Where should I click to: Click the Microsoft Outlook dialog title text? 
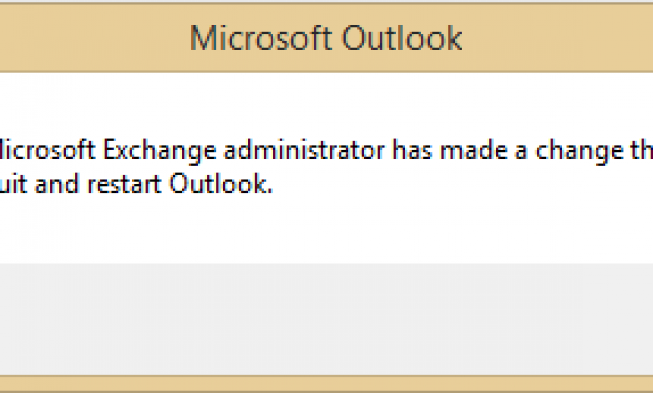click(326, 38)
